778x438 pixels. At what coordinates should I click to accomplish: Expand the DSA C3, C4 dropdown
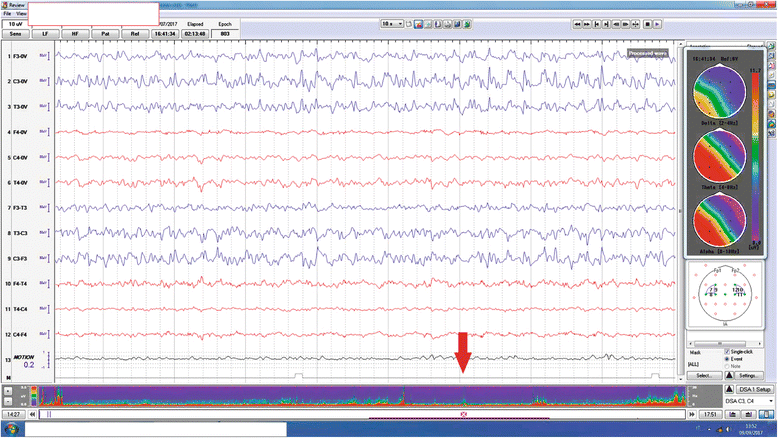769,400
